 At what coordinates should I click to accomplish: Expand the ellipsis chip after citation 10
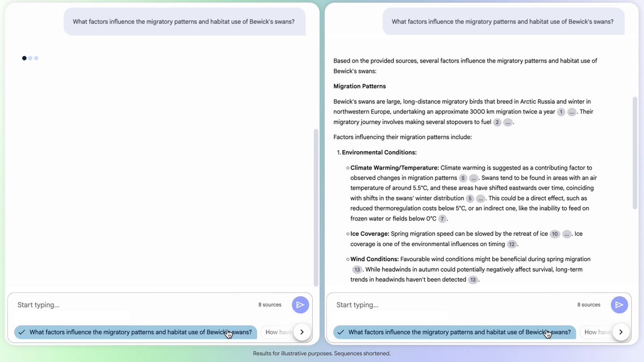(567, 234)
